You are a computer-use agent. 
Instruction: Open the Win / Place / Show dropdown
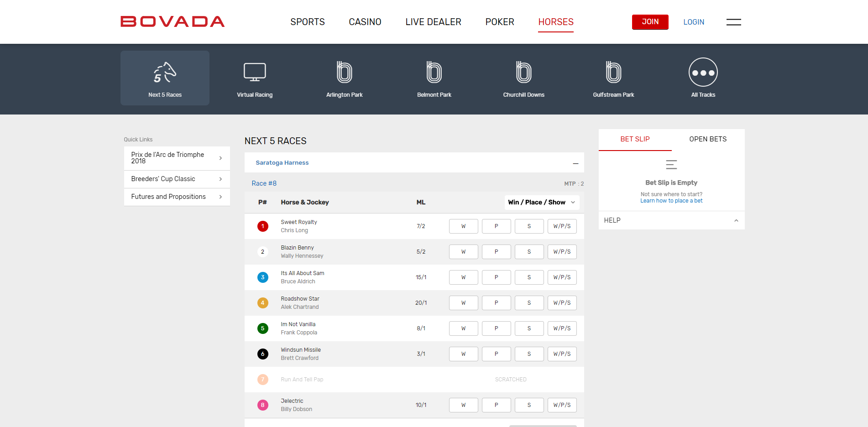click(541, 202)
